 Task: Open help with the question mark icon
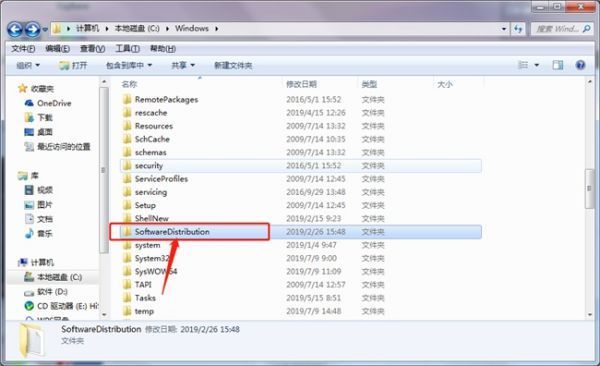click(x=580, y=65)
